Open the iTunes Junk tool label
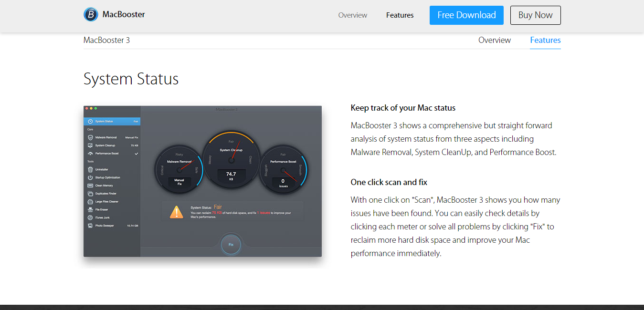644x310 pixels. [x=103, y=217]
